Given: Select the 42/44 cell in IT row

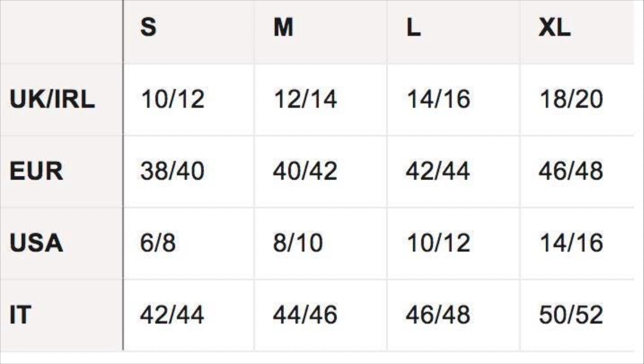Looking at the screenshot, I should pyautogui.click(x=172, y=315).
